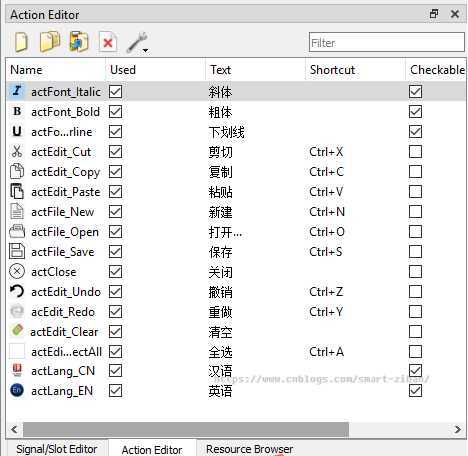This screenshot has width=468, height=456.
Task: Select the actLang_EN globe icon
Action: click(x=17, y=390)
